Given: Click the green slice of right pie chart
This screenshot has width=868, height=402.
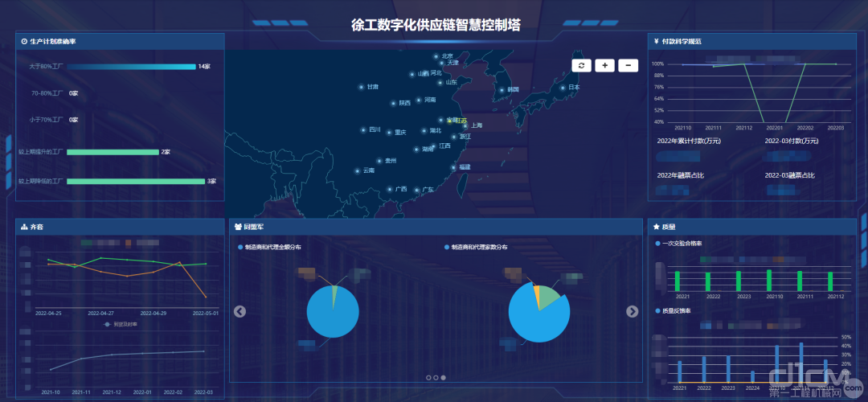Looking at the screenshot, I should tap(551, 297).
